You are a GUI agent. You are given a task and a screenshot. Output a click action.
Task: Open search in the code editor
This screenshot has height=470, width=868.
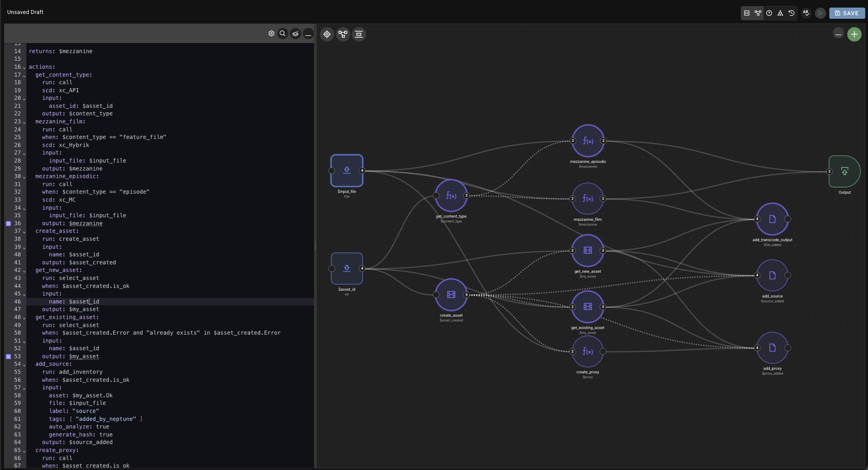pos(282,34)
